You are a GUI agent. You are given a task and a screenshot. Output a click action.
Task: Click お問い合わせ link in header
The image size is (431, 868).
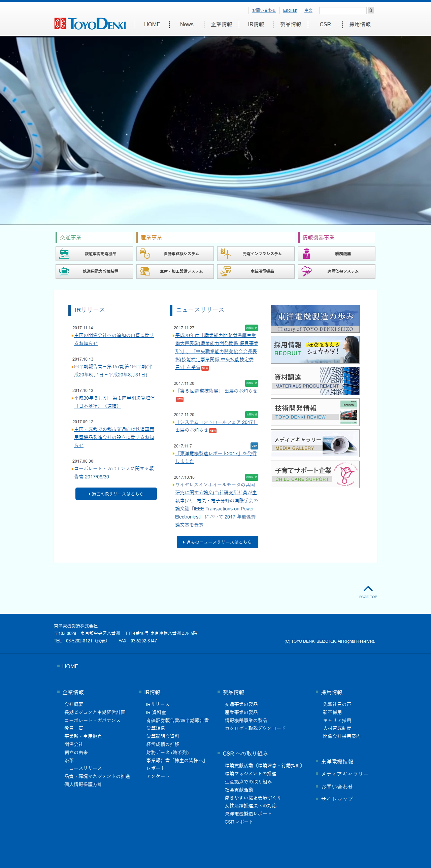264,10
